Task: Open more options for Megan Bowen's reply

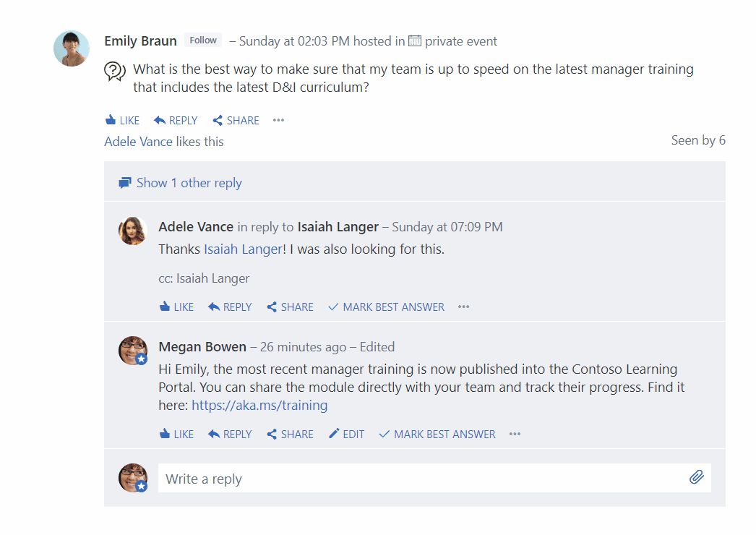Action: [515, 434]
